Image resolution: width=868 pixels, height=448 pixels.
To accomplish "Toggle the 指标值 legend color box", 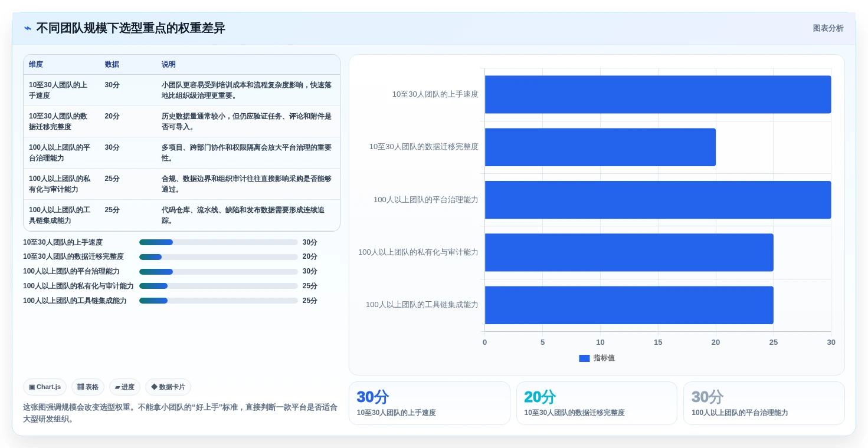I will tap(584, 358).
